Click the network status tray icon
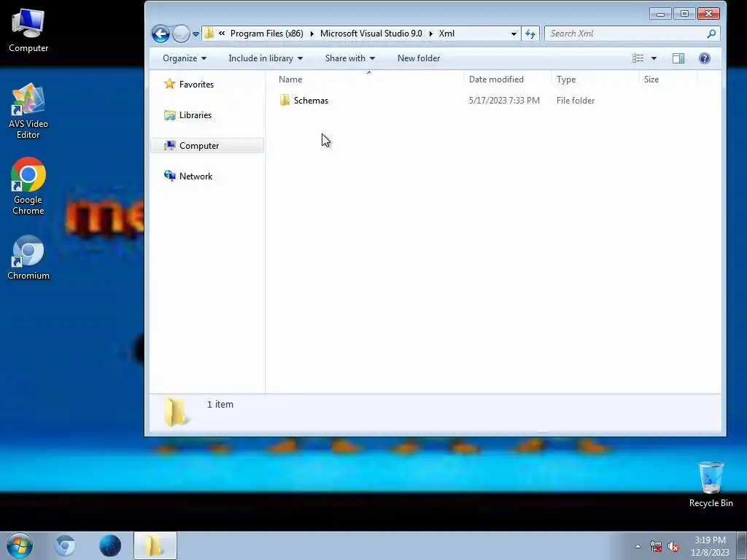The width and height of the screenshot is (747, 560). (656, 546)
